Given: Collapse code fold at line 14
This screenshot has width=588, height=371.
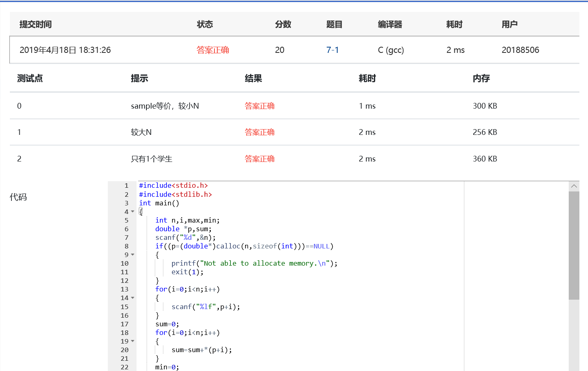Looking at the screenshot, I should [x=132, y=298].
